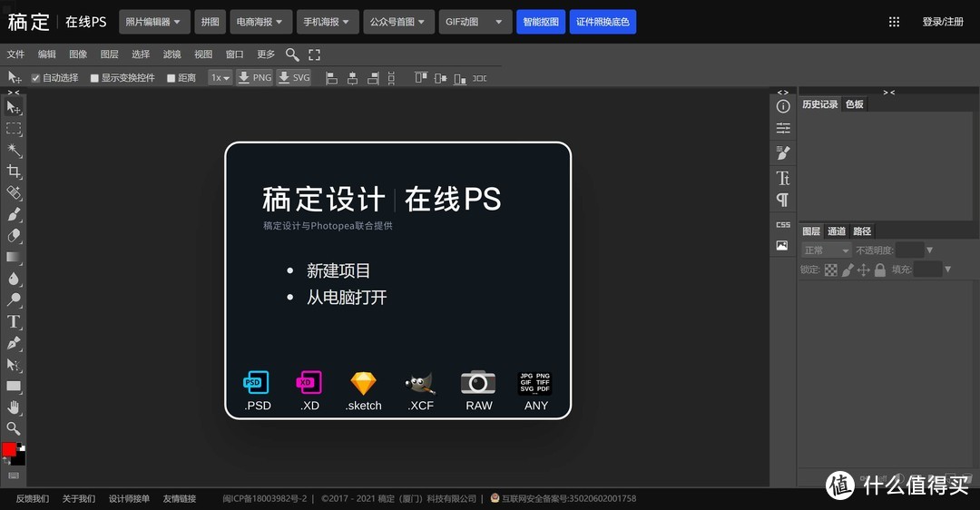Screen dimensions: 980x510
Task: Select the Spot Healing bandage tool
Action: coord(13,192)
